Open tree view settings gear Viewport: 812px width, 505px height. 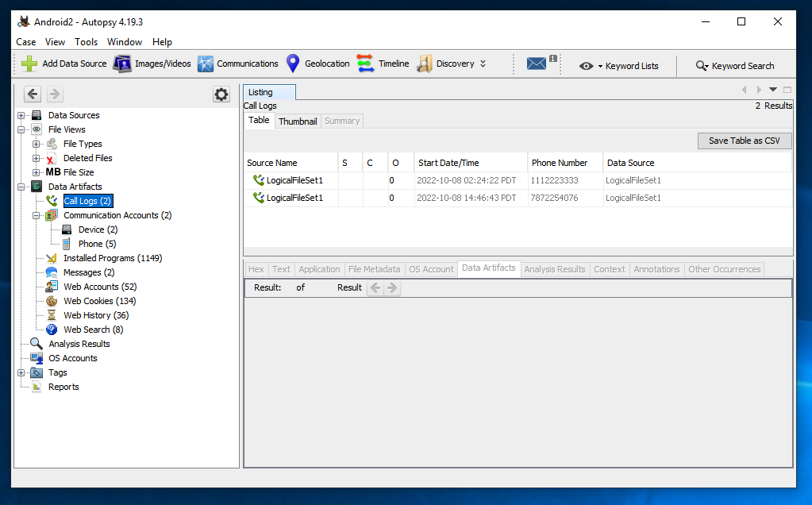[221, 94]
